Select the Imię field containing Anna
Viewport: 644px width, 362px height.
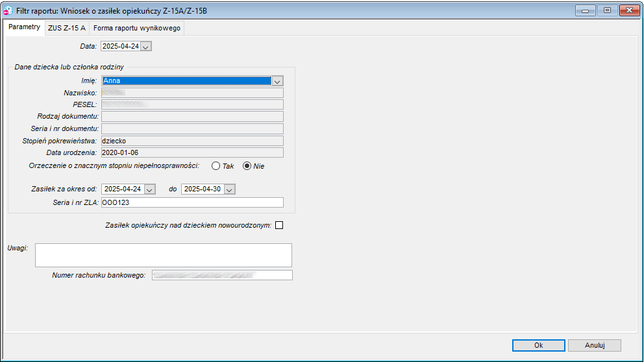[x=186, y=81]
